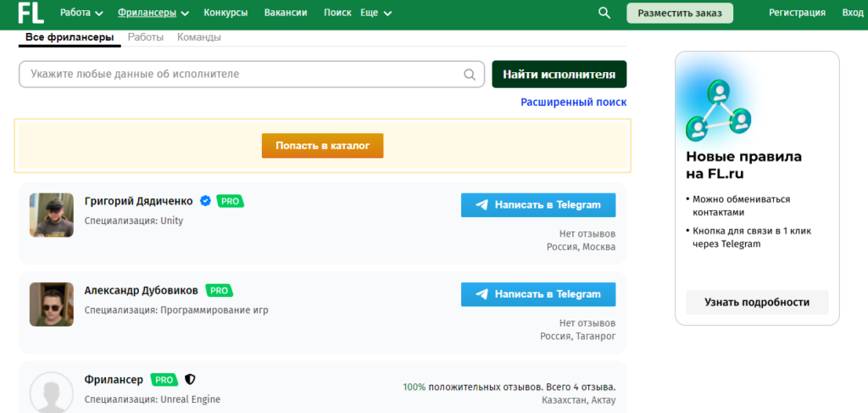Click the Разместить заказ button
This screenshot has height=413, width=868.
pyautogui.click(x=680, y=14)
